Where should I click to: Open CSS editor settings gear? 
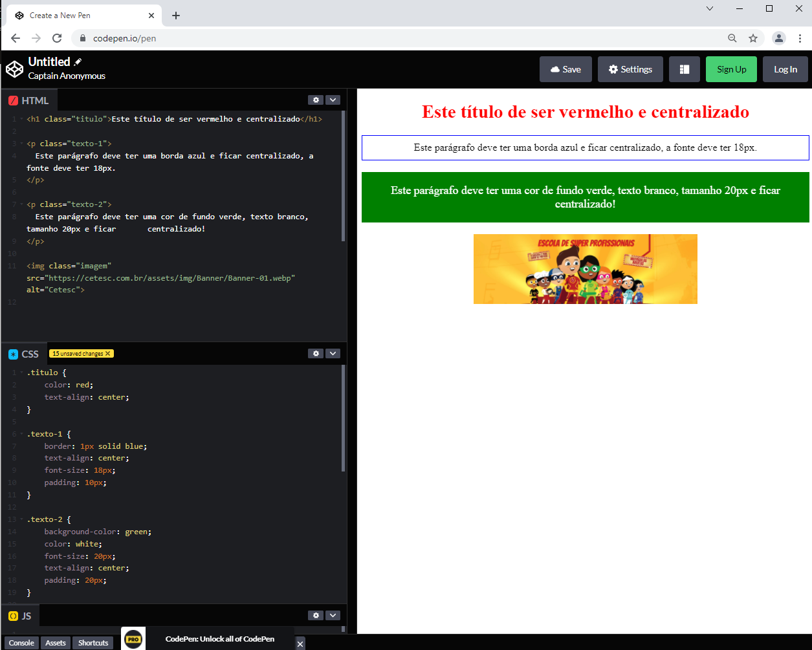[315, 354]
